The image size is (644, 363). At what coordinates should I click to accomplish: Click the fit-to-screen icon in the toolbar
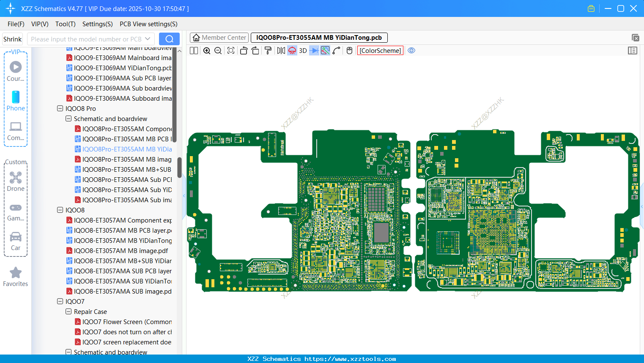click(231, 51)
